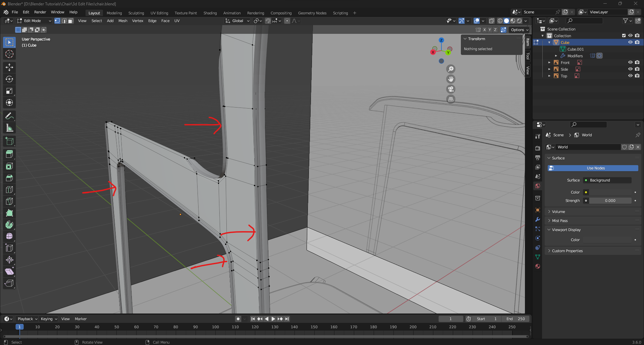Play the animation forward
The width and height of the screenshot is (644, 345).
click(273, 319)
